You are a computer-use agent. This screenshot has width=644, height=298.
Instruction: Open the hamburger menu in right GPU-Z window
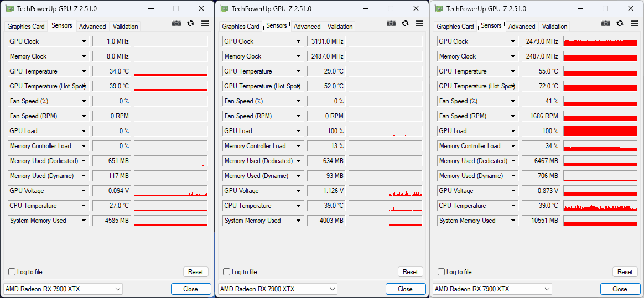(634, 23)
